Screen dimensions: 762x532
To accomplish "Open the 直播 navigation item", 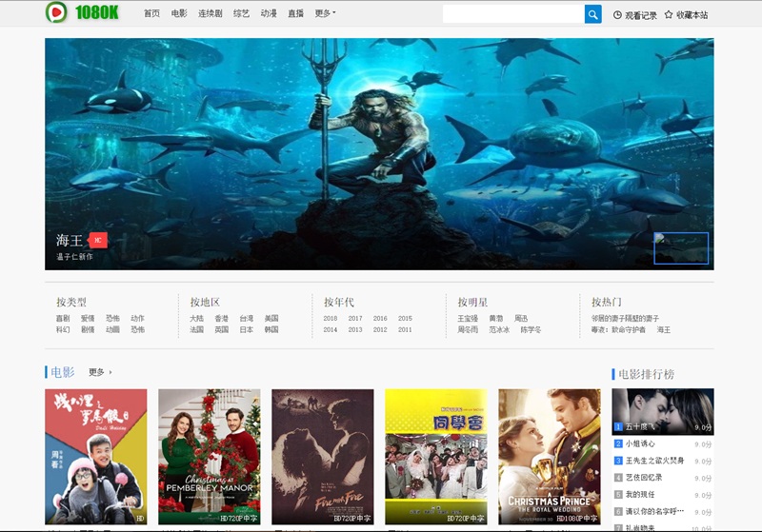I will coord(295,14).
